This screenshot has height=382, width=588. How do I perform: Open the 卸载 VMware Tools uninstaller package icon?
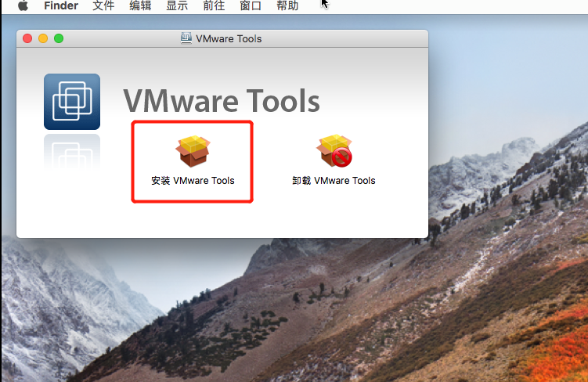point(334,151)
